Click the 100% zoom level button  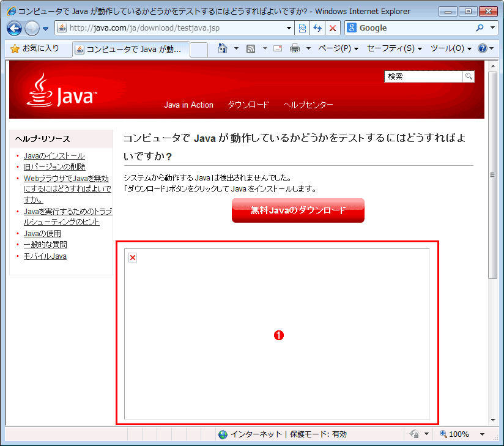(x=454, y=434)
